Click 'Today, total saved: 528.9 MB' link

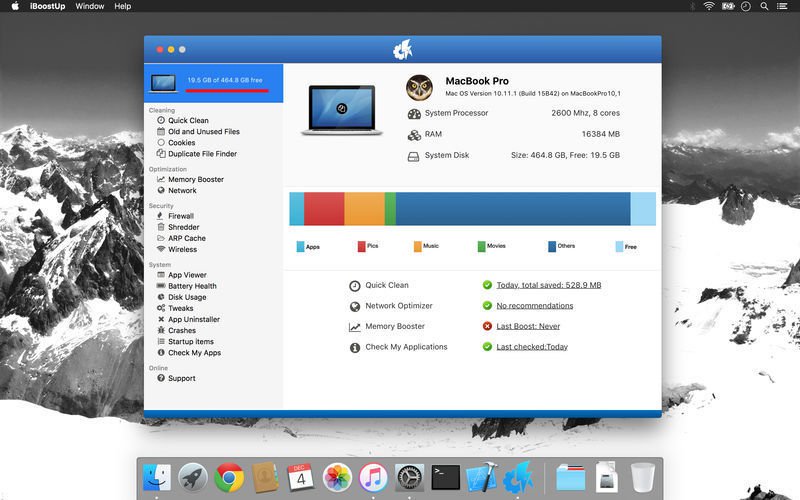coord(548,285)
